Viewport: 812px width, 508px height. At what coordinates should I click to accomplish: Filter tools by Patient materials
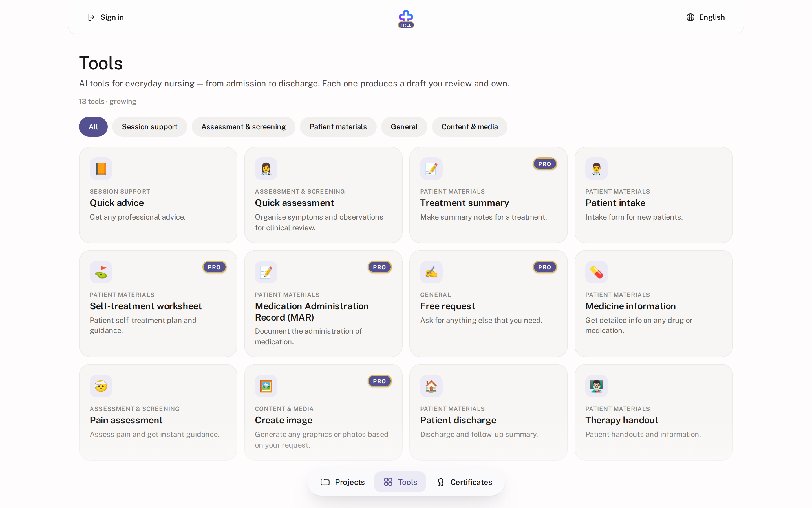tap(338, 127)
